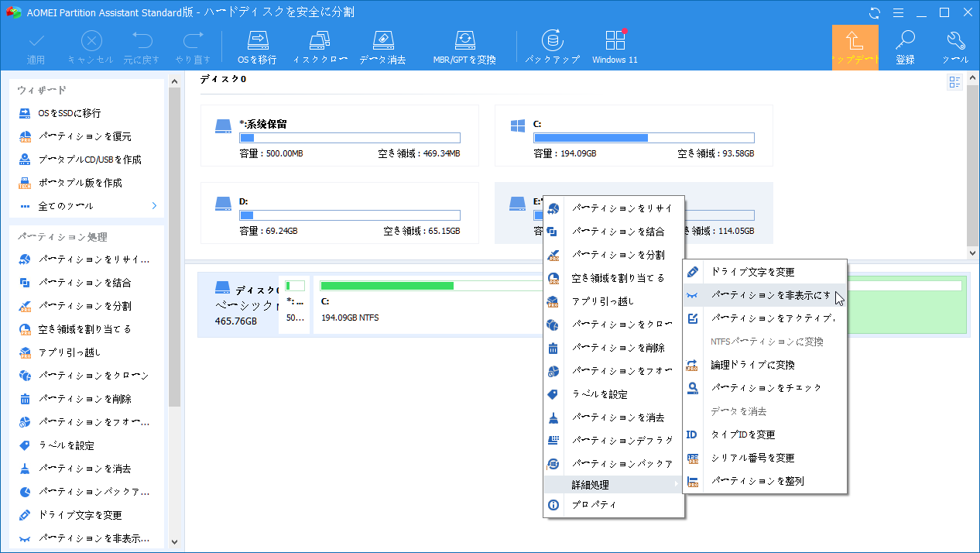The width and height of the screenshot is (980, 553).
Task: Open the title bar hamburger menu
Action: pos(898,12)
